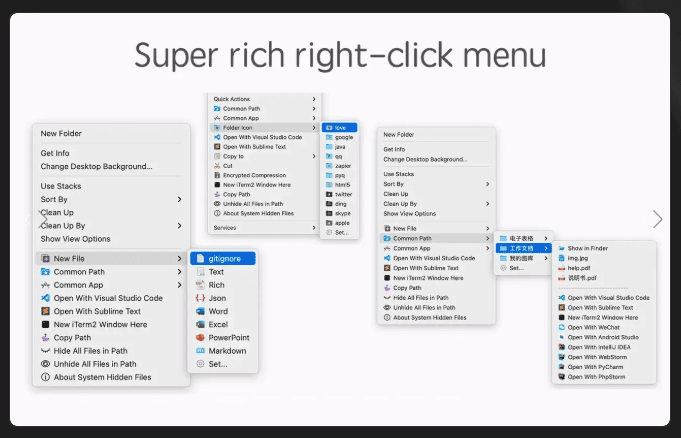Click the apple folder icon

[x=329, y=223]
